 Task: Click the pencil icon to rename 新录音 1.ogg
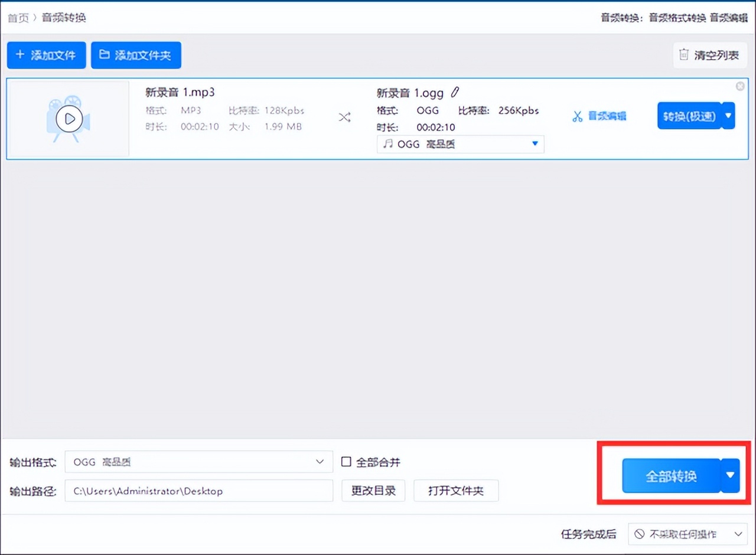(455, 92)
